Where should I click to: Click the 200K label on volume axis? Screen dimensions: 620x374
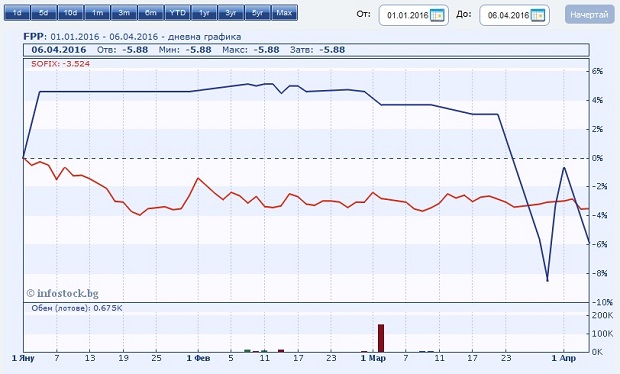point(602,315)
